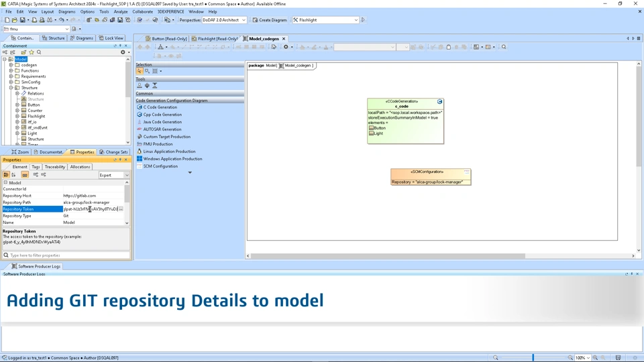Open the Expert properties mode dropdown
Screen dimensions: 644x362
114,175
